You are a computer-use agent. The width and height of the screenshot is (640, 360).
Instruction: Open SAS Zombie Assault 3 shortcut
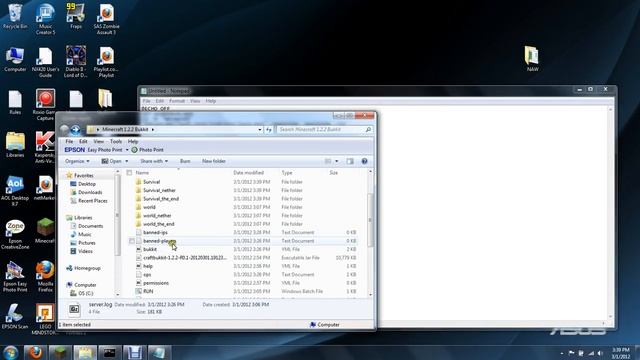pos(106,19)
